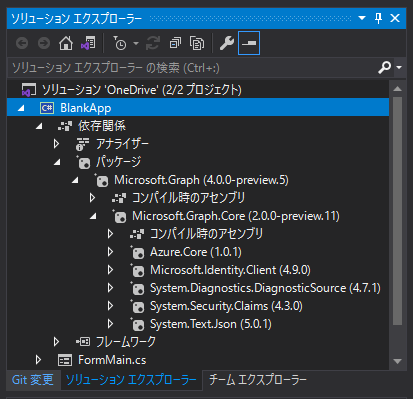Expand the FormMain.cs node
Screen dimensions: 413x399
pos(38,360)
